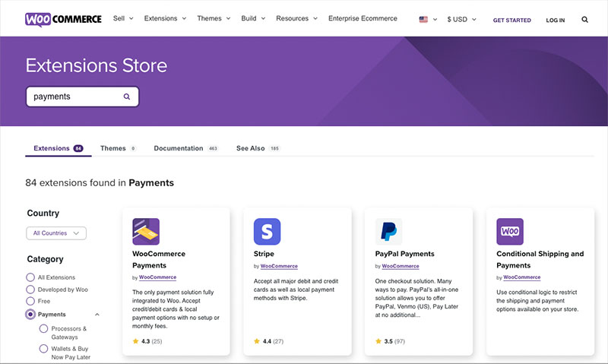608x364 pixels.
Task: Open Conditional Shipping and Payments title
Action: 540,259
